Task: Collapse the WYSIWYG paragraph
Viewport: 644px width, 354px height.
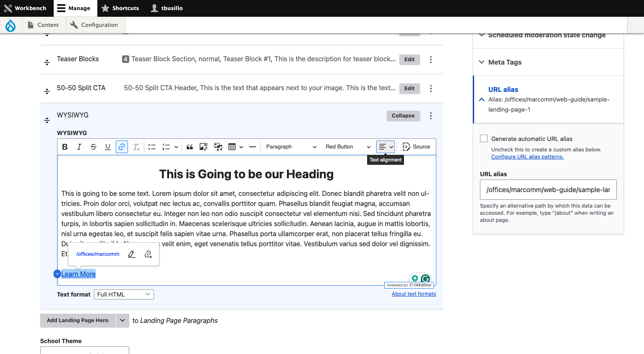Action: click(x=403, y=116)
